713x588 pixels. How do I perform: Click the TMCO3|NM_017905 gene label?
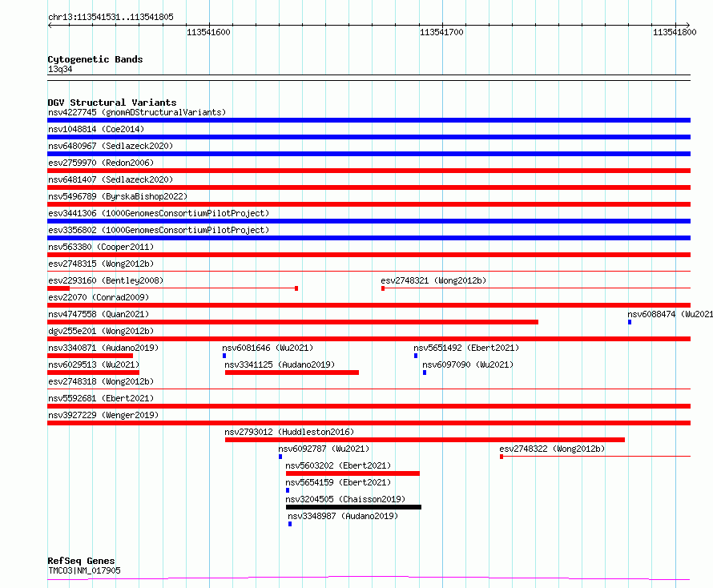tap(85, 570)
